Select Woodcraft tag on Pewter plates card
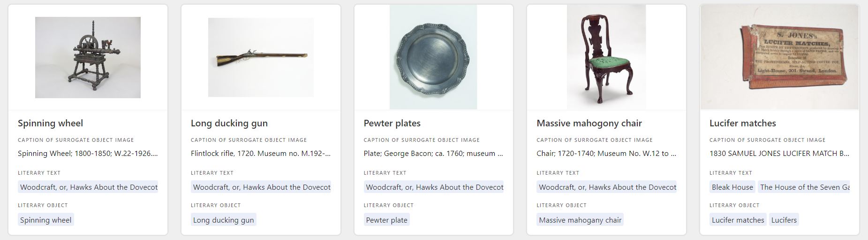 click(x=434, y=187)
